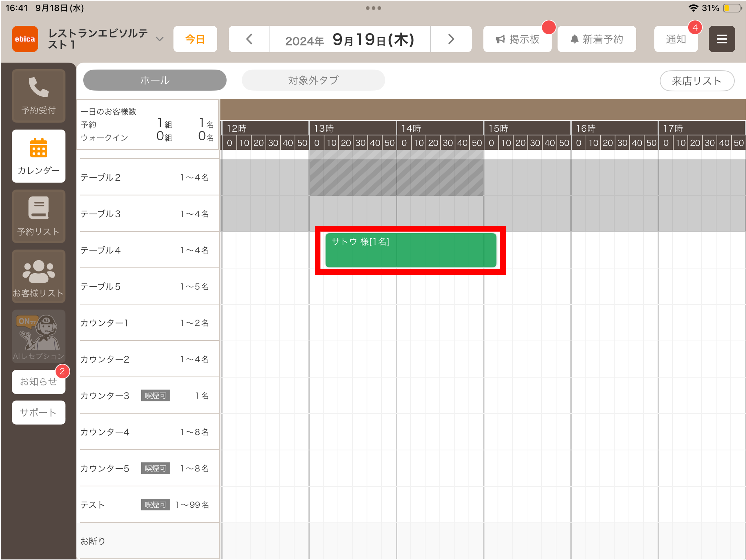
Task: Switch to the 対象外タブ tab
Action: (x=313, y=80)
